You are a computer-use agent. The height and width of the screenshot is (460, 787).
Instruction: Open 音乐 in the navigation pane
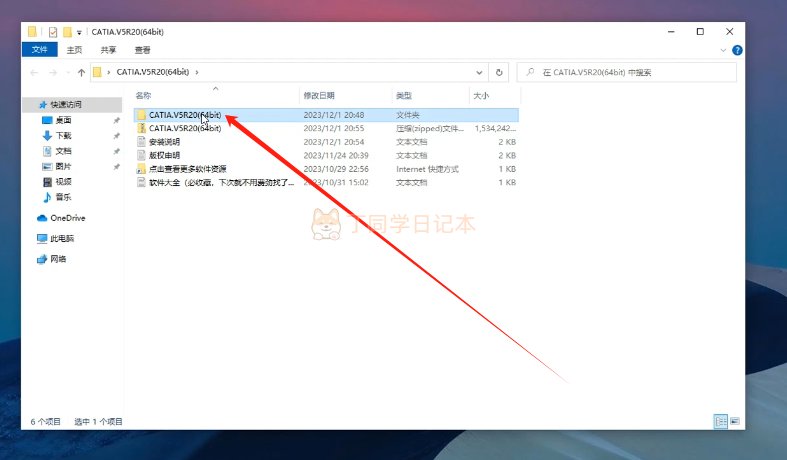pos(63,197)
